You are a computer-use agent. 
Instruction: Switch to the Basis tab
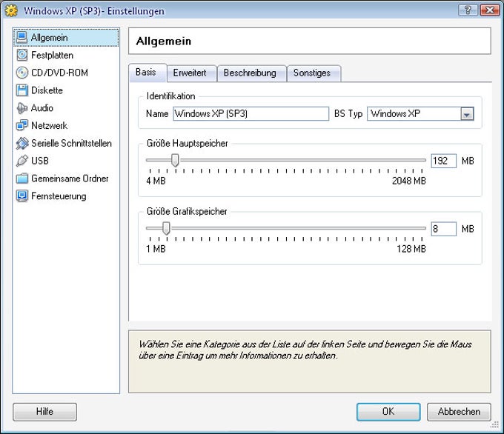(x=147, y=73)
